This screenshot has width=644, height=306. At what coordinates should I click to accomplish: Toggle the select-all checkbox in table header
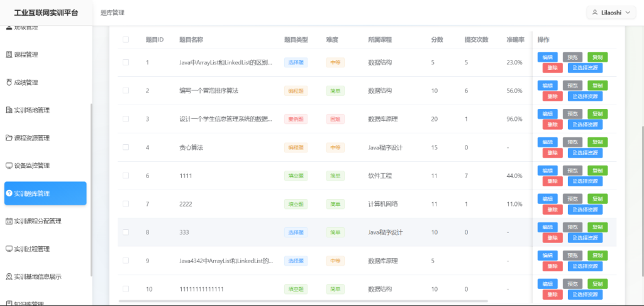pos(126,40)
